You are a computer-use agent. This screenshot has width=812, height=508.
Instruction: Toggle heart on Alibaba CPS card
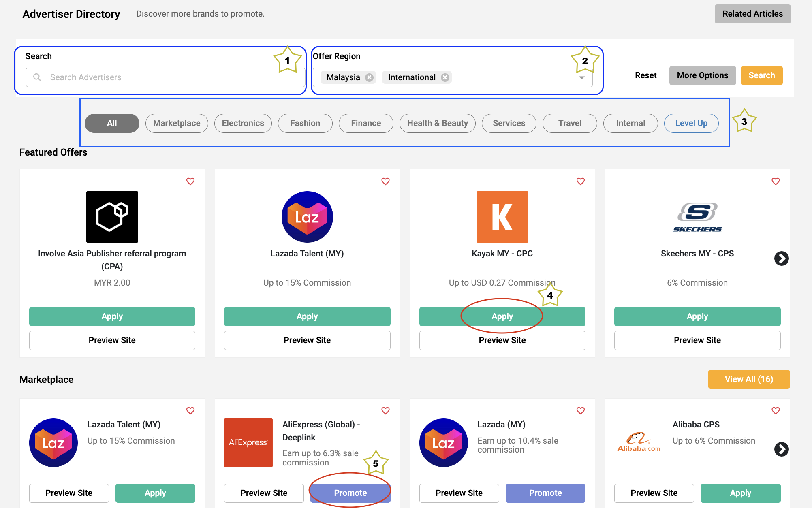(776, 411)
